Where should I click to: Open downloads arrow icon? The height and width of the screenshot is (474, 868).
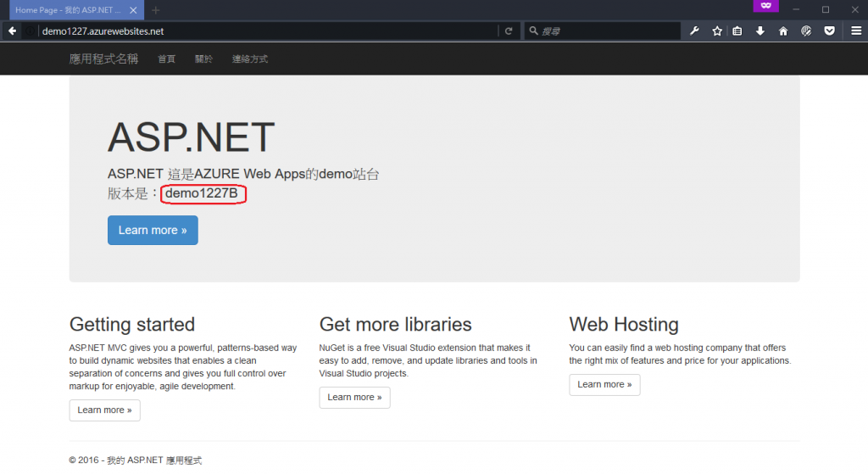(760, 31)
